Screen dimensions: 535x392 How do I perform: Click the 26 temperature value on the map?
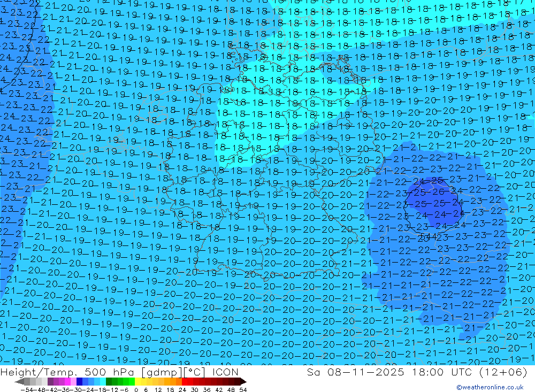pyautogui.click(x=438, y=191)
